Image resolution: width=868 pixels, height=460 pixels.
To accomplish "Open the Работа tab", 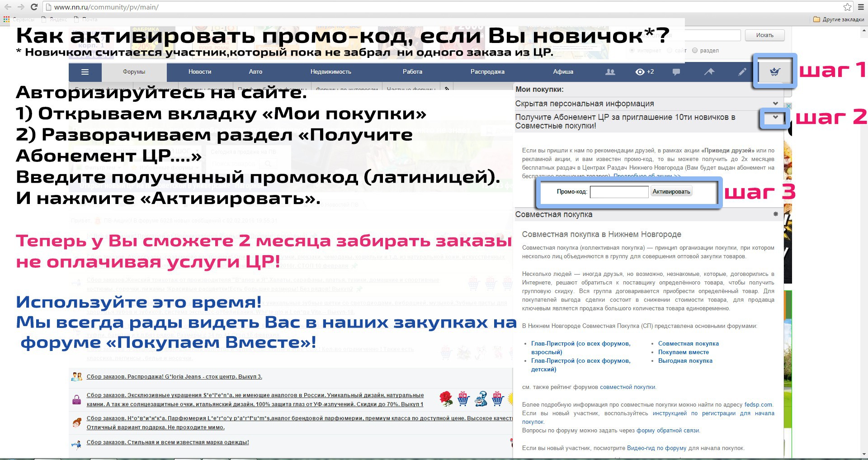I will pos(413,72).
